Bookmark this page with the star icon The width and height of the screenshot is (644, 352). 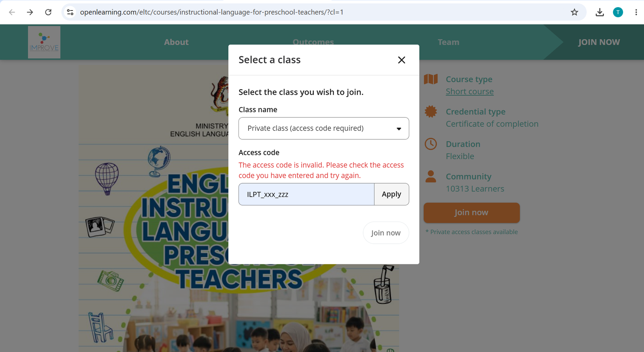574,12
